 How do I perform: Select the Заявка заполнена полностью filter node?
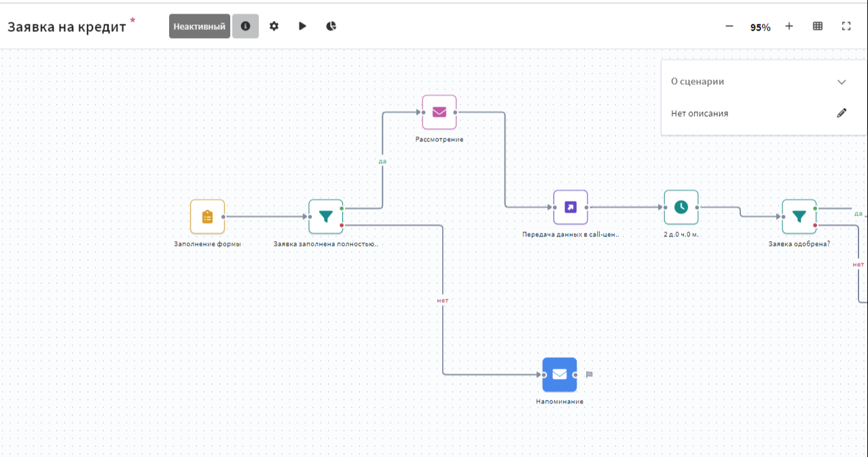tap(325, 217)
